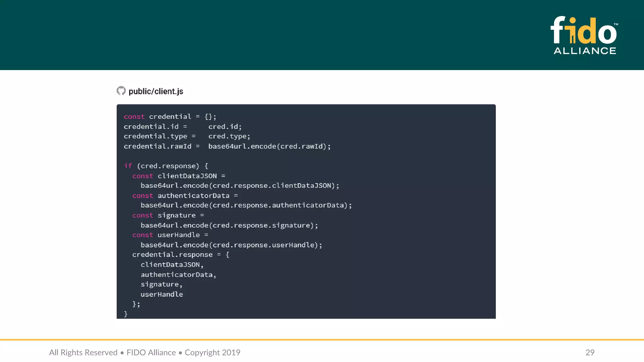This screenshot has width=644, height=362.
Task: Click the 'credential.type' assignment line
Action: tap(187, 136)
